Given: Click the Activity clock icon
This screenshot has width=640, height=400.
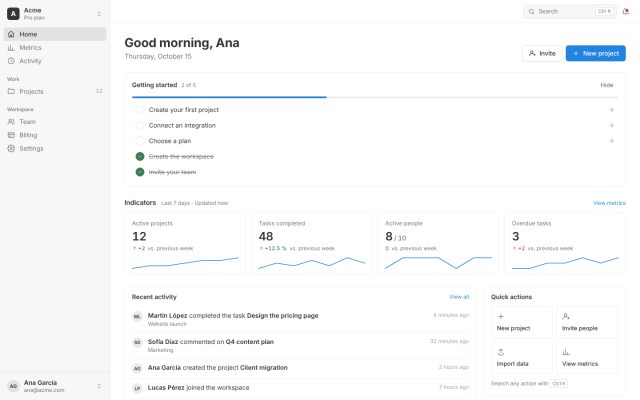Looking at the screenshot, I should tap(11, 61).
